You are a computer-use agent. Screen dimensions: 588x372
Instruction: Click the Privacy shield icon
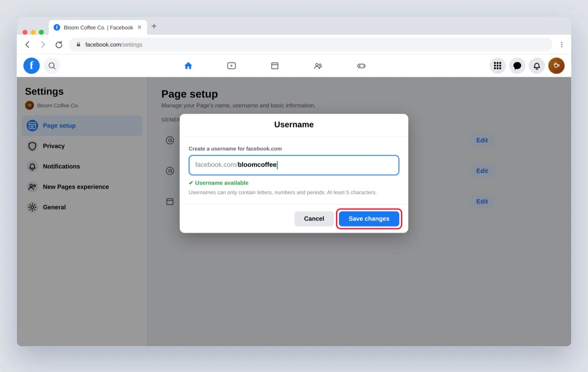(x=32, y=146)
